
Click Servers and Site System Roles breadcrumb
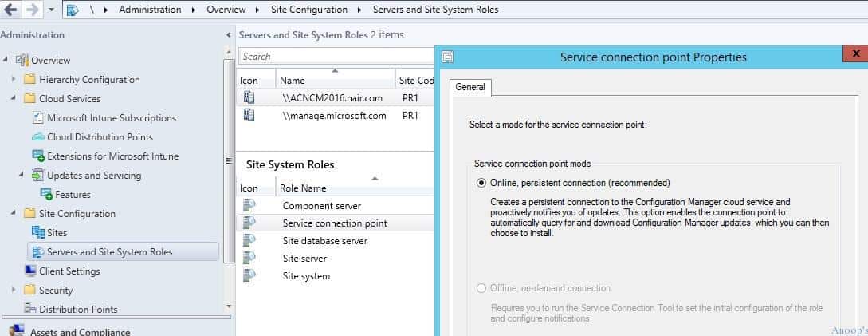coord(436,10)
